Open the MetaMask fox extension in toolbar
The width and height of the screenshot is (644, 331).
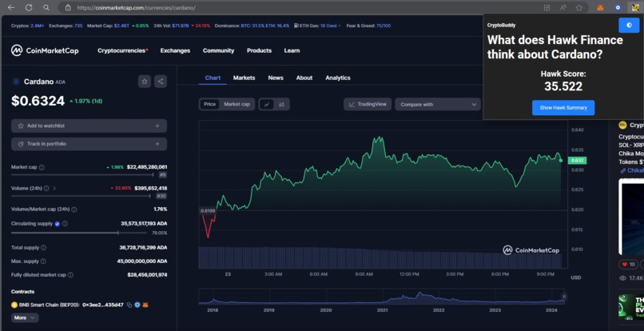click(x=601, y=7)
